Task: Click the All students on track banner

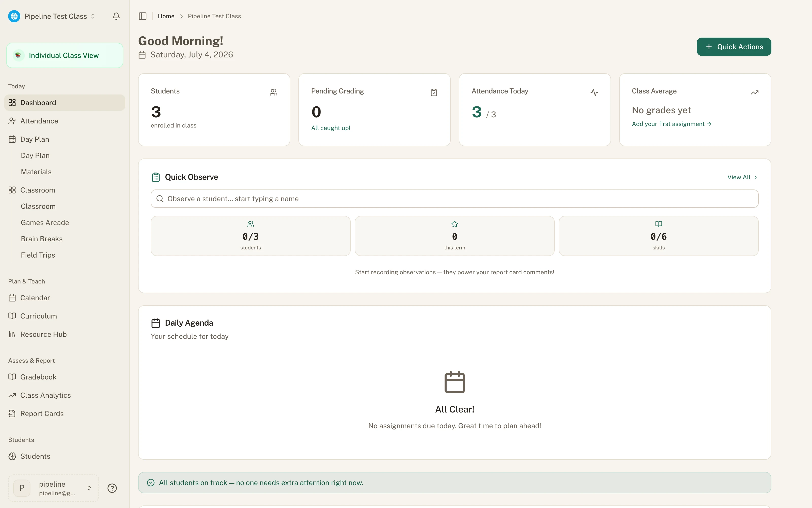Action: [454, 482]
